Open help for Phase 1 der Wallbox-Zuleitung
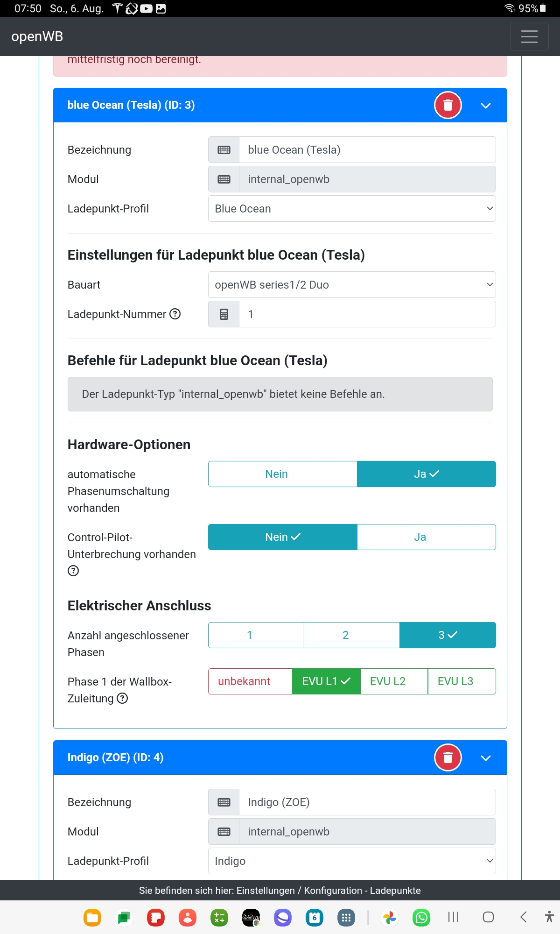This screenshot has width=560, height=934. click(122, 698)
